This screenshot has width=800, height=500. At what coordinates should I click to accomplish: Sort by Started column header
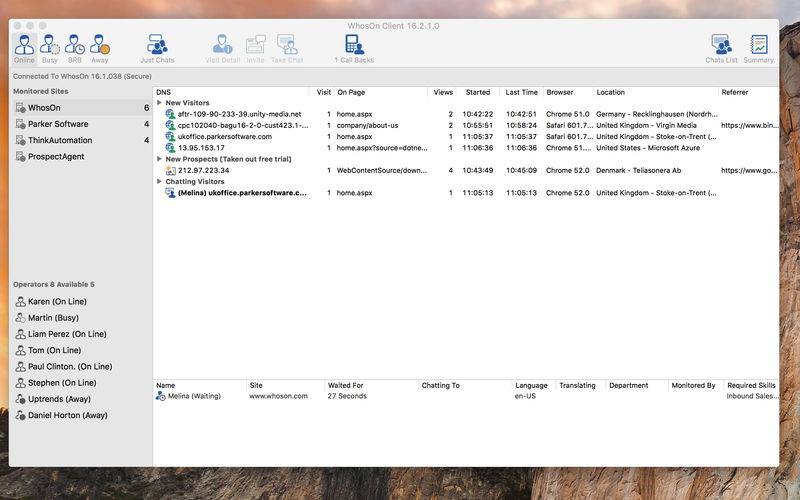tap(478, 92)
